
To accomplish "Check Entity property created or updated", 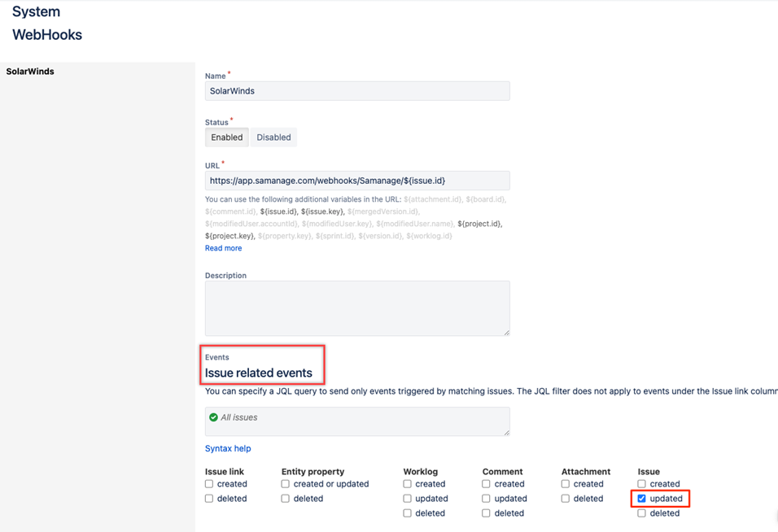I will [286, 484].
